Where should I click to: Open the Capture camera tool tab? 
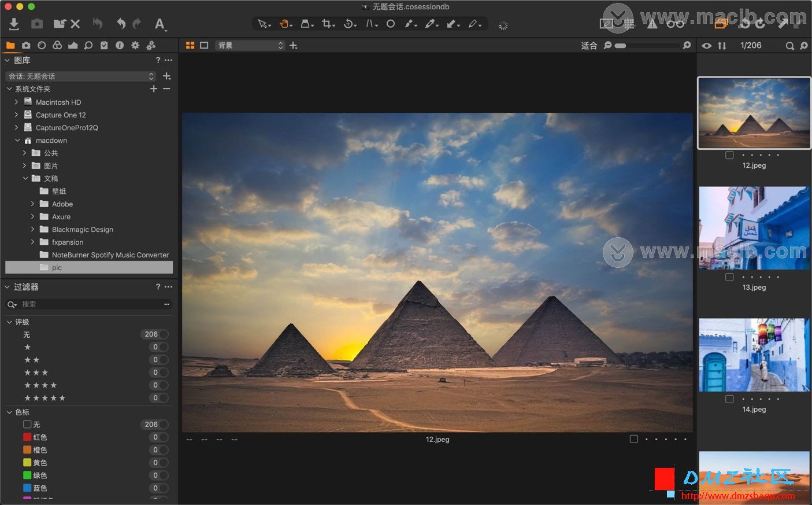point(26,45)
